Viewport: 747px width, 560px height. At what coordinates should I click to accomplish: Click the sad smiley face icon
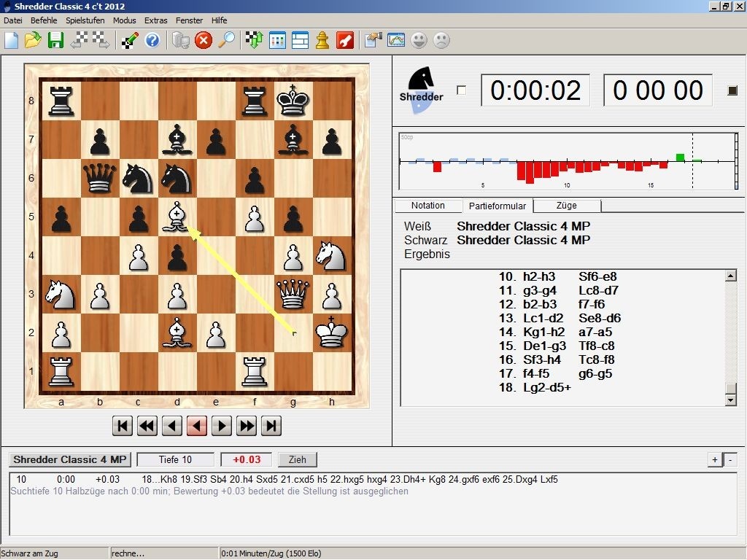click(x=441, y=41)
